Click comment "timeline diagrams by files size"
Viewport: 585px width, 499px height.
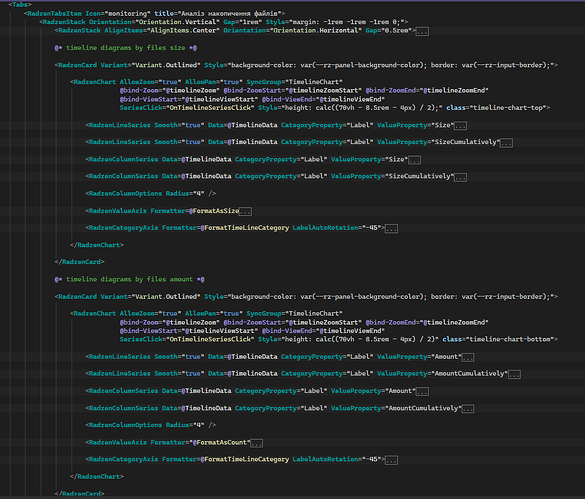[x=125, y=48]
